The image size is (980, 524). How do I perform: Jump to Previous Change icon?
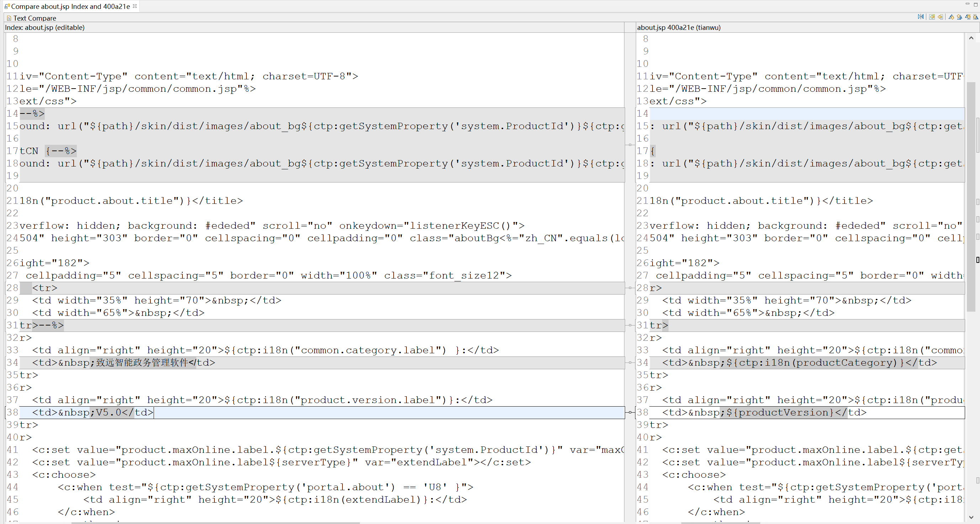click(x=975, y=17)
